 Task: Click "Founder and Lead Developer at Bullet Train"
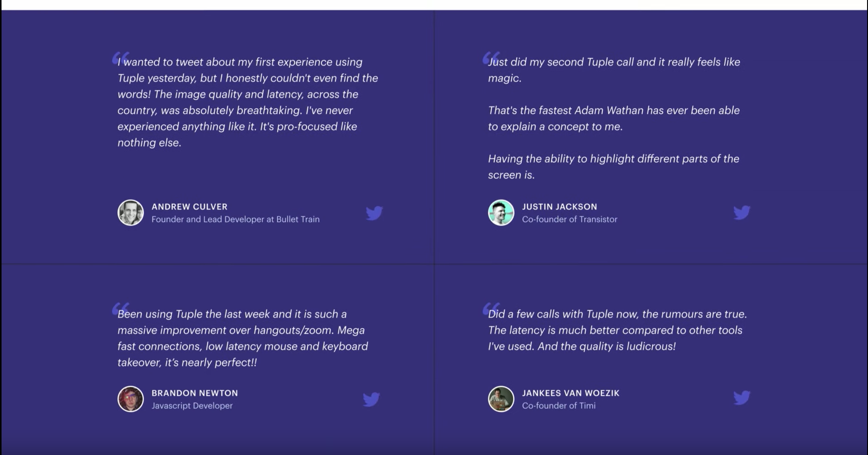click(x=236, y=219)
